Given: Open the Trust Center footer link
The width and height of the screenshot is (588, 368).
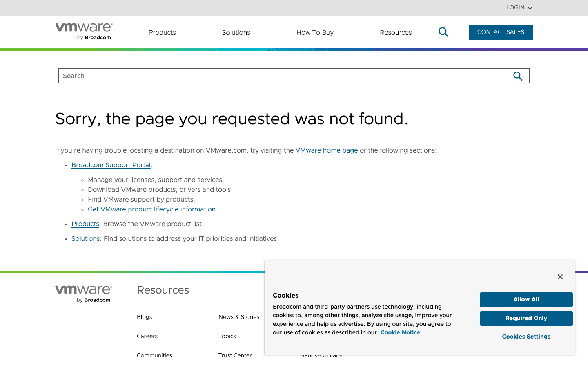Looking at the screenshot, I should pyautogui.click(x=235, y=355).
